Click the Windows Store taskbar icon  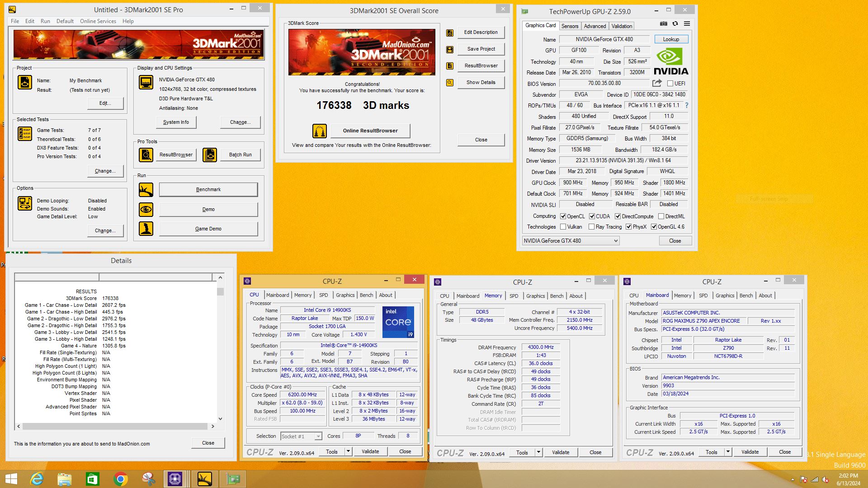coord(92,479)
